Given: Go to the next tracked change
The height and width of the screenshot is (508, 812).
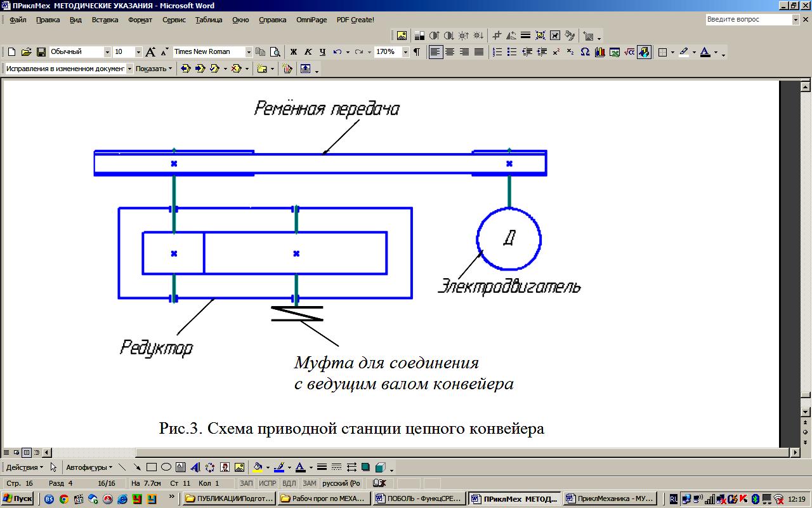Looking at the screenshot, I should pyautogui.click(x=200, y=69).
